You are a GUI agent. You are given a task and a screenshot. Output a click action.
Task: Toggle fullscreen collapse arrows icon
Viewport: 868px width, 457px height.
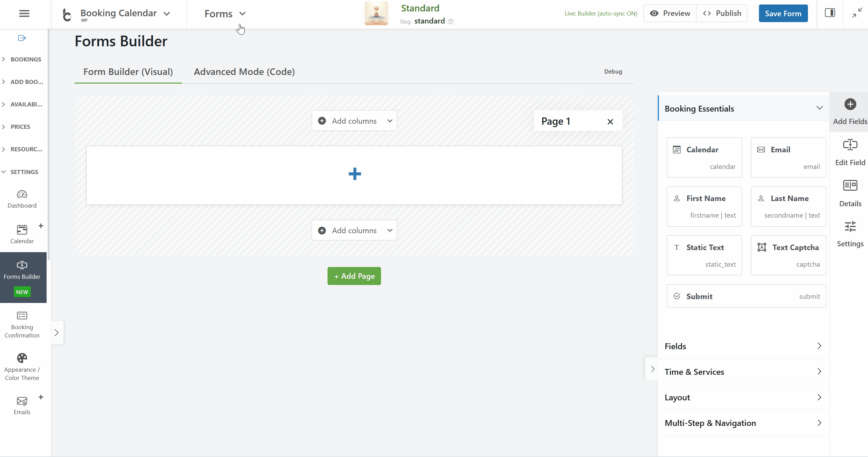(x=857, y=13)
